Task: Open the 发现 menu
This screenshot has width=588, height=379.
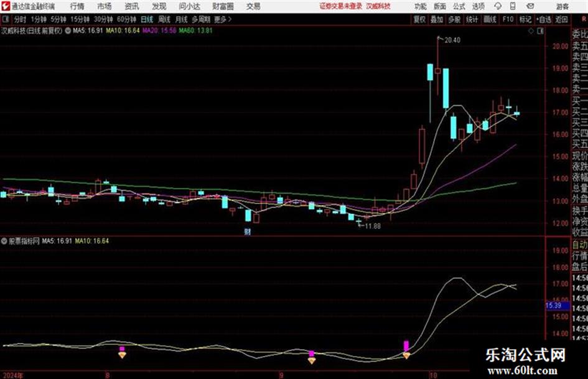Action: 159,6
